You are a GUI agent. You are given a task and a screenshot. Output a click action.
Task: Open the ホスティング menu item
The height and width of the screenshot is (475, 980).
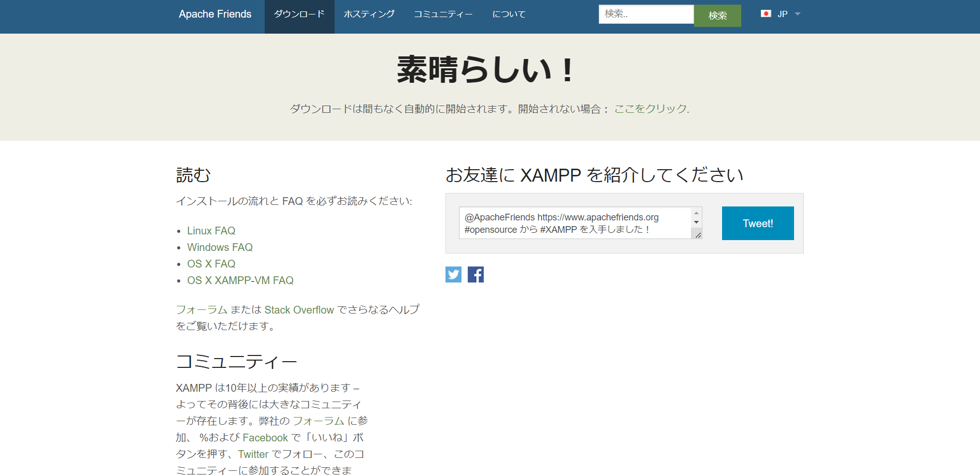(x=369, y=14)
